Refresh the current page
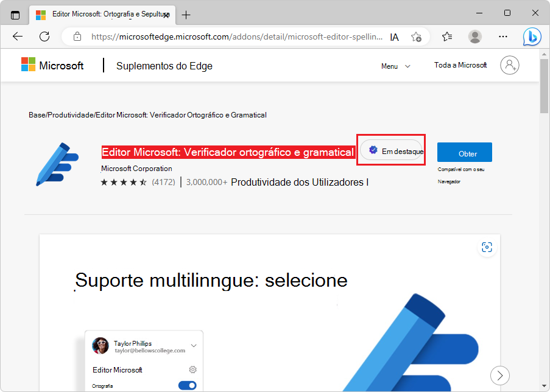 (44, 37)
